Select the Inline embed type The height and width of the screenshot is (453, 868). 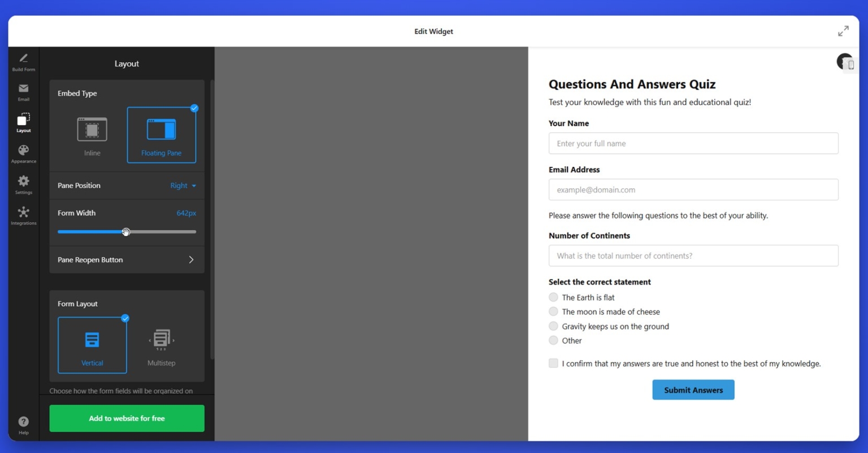coord(92,135)
